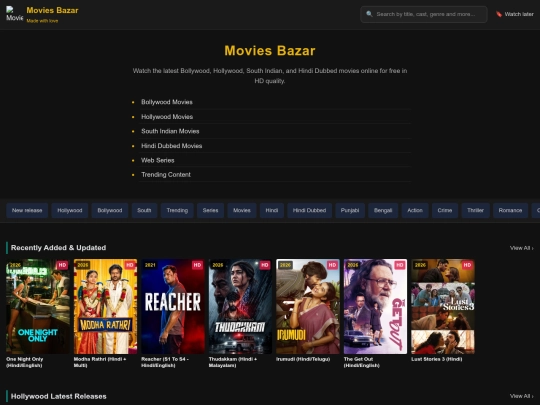Click the Recently Added & Updated heading
Viewport: 540px width, 405px height.
[x=59, y=248]
